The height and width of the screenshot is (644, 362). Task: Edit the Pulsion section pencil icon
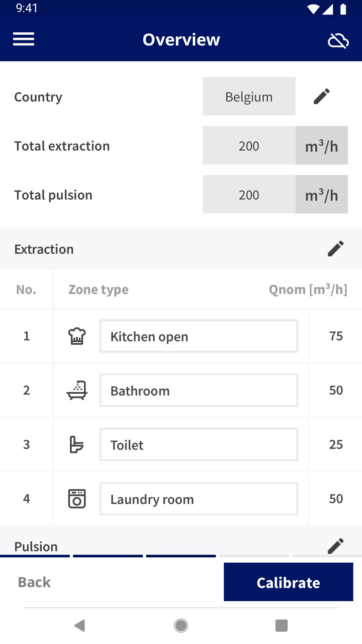click(336, 546)
